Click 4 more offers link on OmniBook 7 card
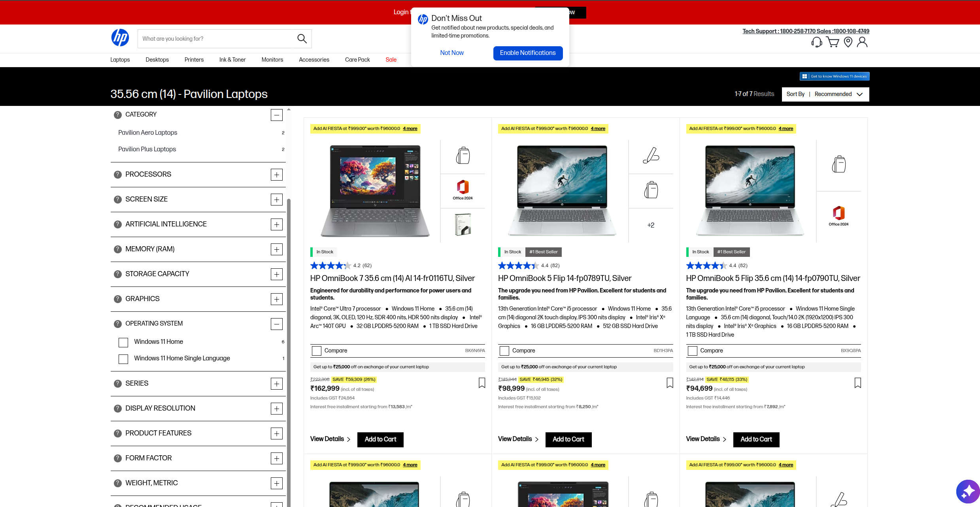980x507 pixels. (x=410, y=128)
